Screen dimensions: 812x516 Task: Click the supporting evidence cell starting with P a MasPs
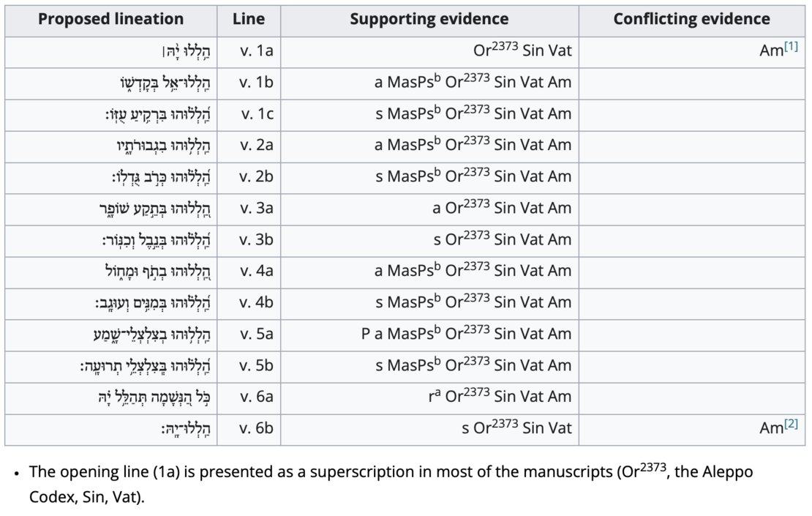tap(466, 334)
